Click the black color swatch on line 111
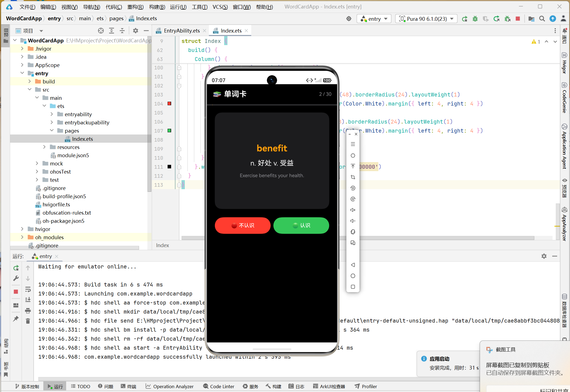 click(x=169, y=167)
